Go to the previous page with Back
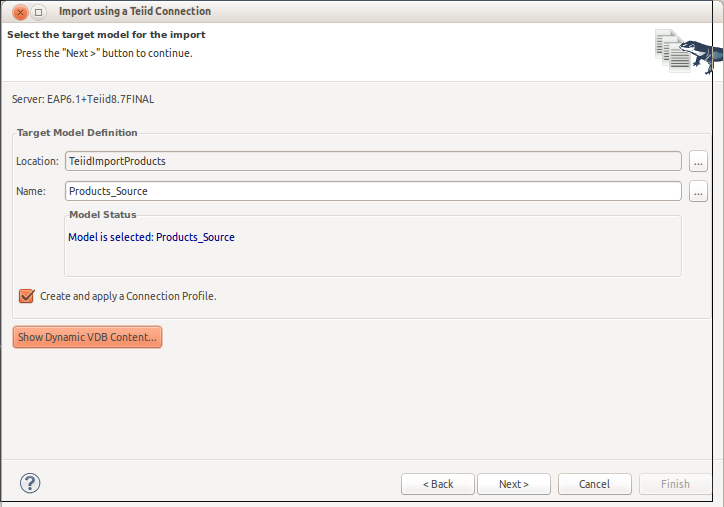The width and height of the screenshot is (724, 507). (x=437, y=484)
